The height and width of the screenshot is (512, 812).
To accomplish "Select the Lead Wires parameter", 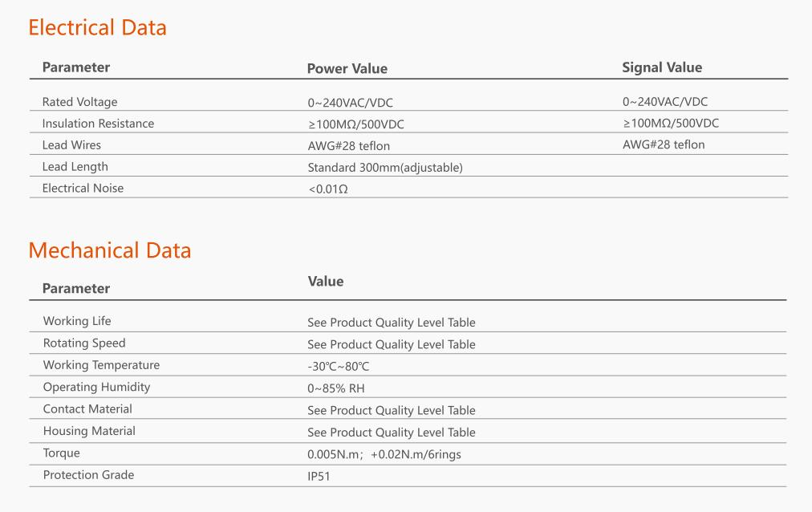I will click(x=71, y=145).
